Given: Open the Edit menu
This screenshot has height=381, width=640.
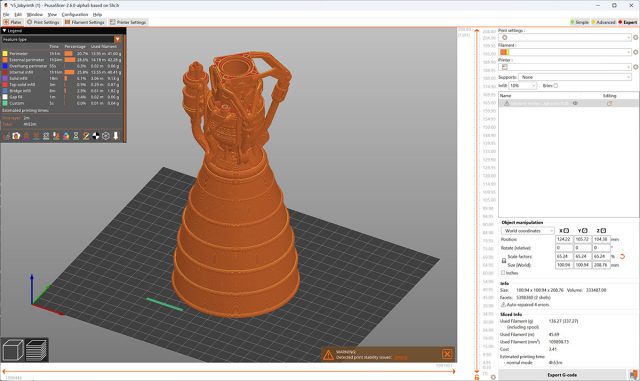Looking at the screenshot, I should [18, 14].
